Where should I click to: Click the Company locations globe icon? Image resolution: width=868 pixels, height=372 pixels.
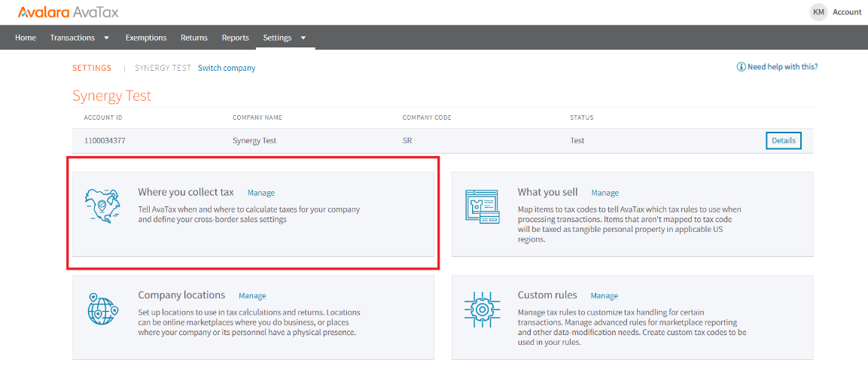click(x=103, y=309)
